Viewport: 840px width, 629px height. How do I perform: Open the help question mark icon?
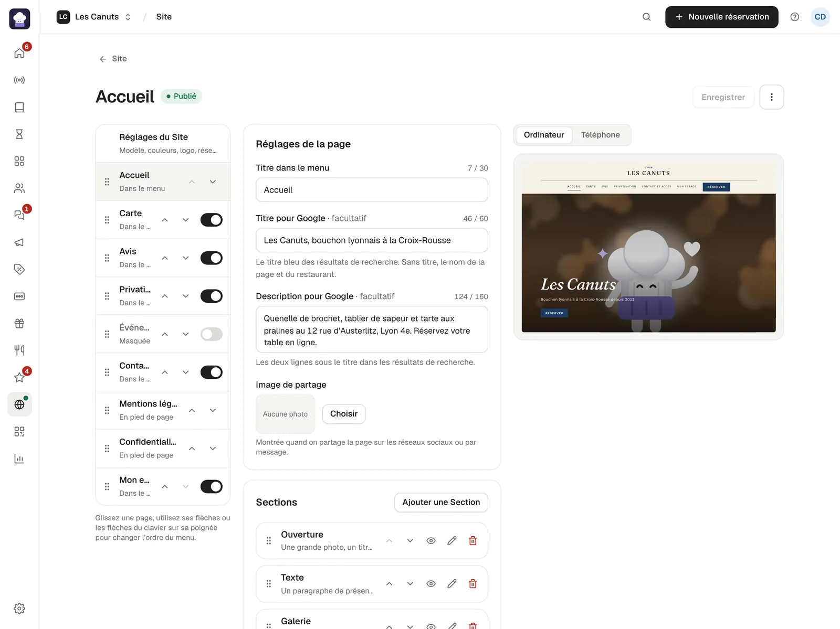click(795, 17)
